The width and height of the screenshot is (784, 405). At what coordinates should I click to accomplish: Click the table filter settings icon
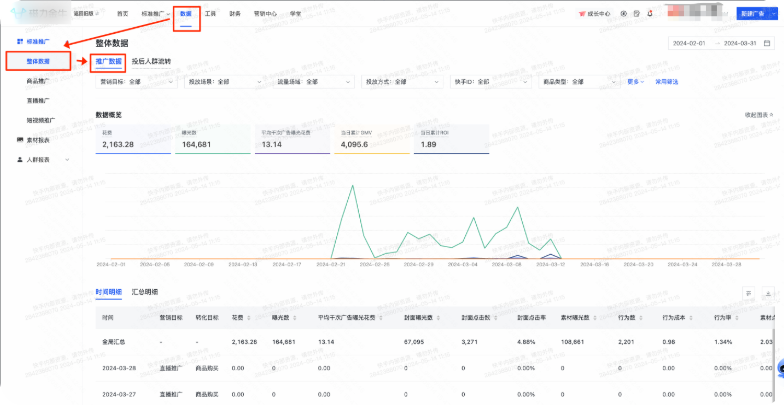point(748,292)
